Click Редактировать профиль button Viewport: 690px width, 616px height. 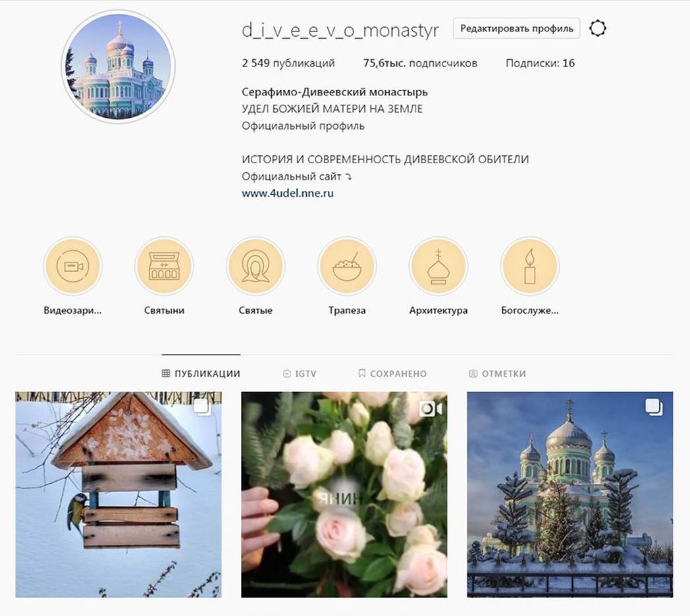(517, 28)
